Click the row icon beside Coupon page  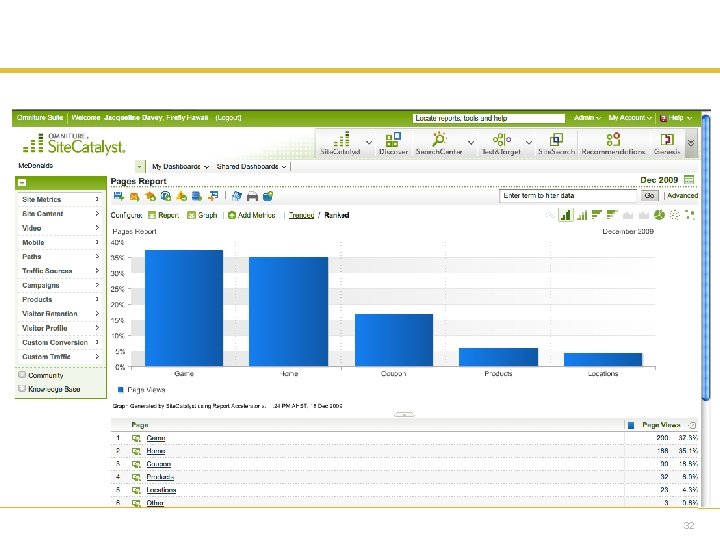coord(136,464)
